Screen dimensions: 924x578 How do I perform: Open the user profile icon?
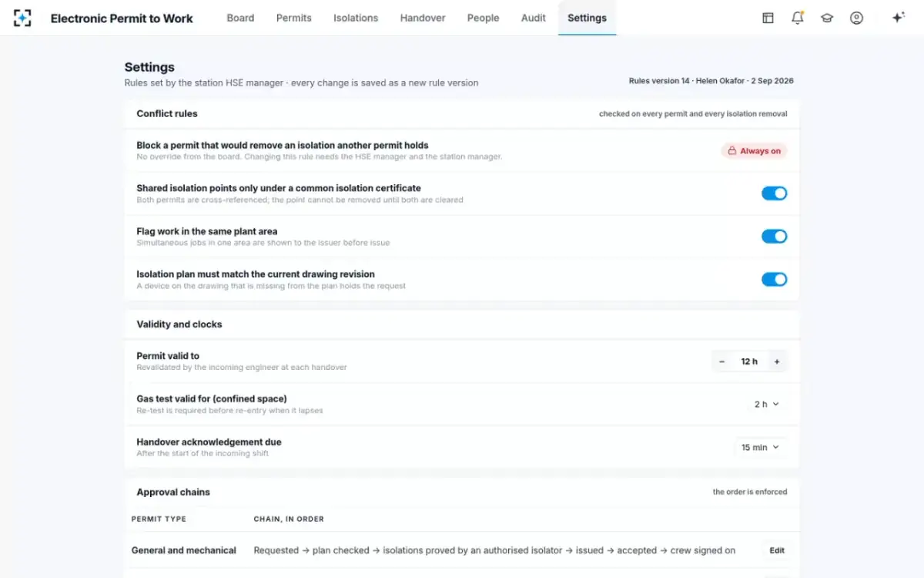tap(856, 18)
